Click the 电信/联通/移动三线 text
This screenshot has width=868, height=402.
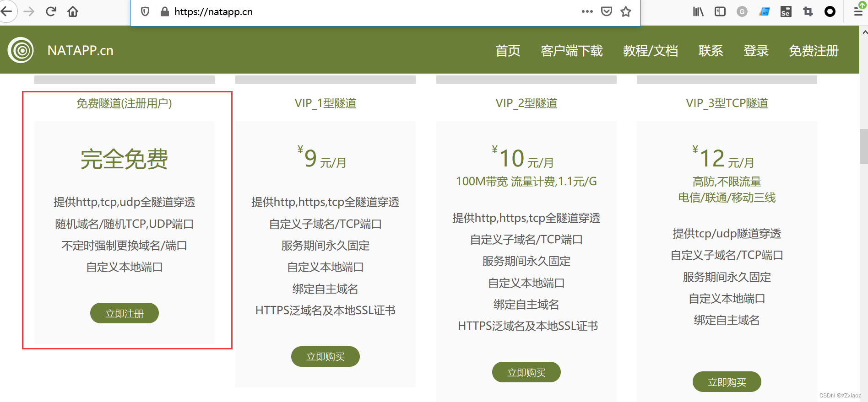[727, 198]
